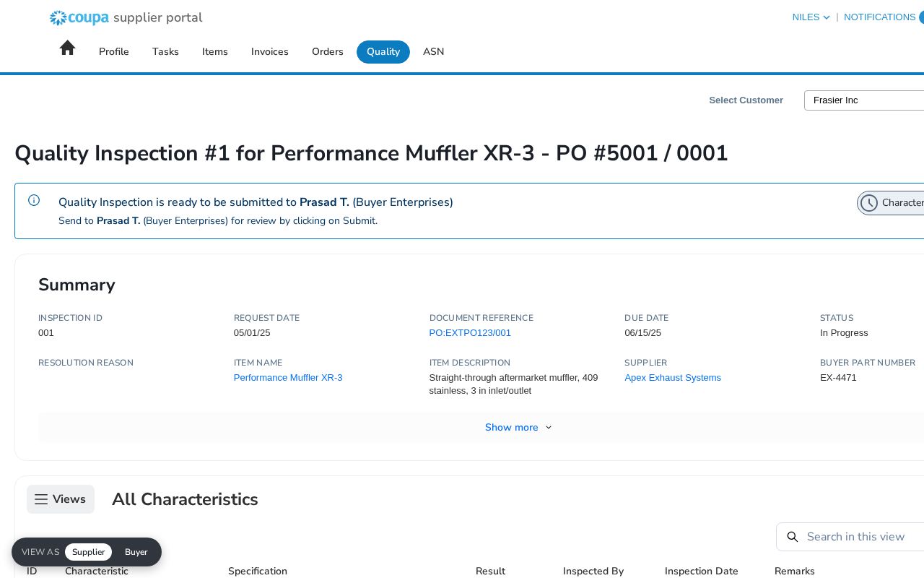Open PO:EXTPO123/001 document reference link

point(470,333)
